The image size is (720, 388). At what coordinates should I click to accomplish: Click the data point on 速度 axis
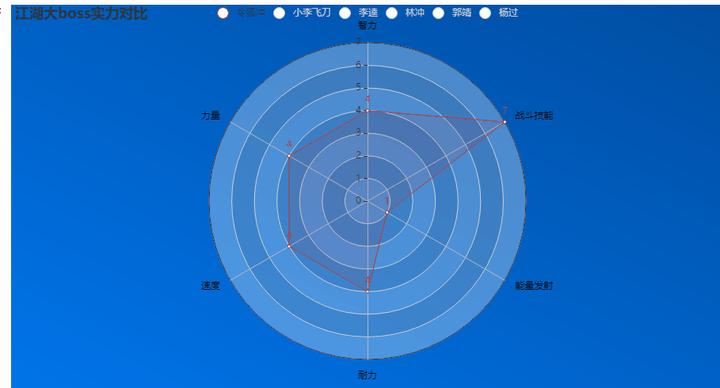[x=289, y=246]
